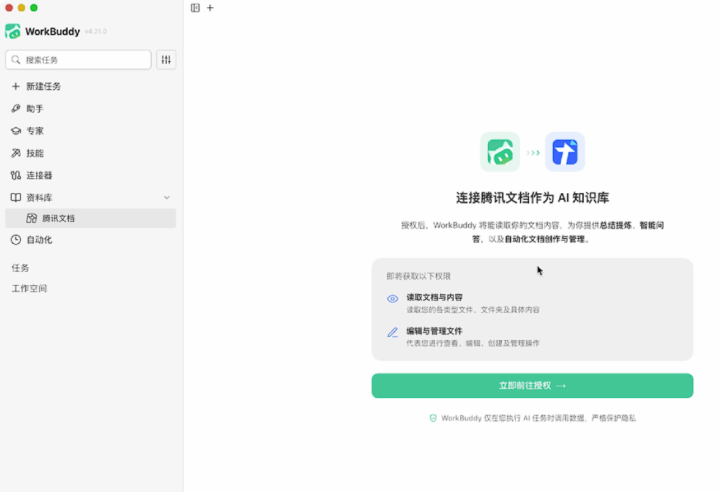Click the WorkBuddy app name text
Viewport: 720px width, 492px height.
52,31
